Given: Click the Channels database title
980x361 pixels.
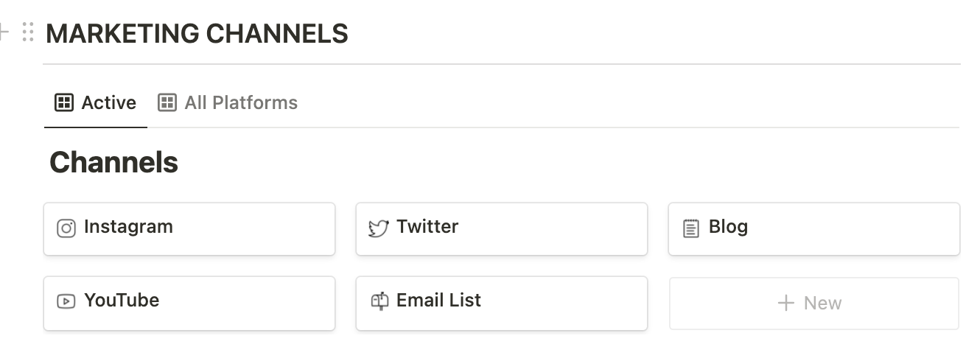Looking at the screenshot, I should click(113, 162).
